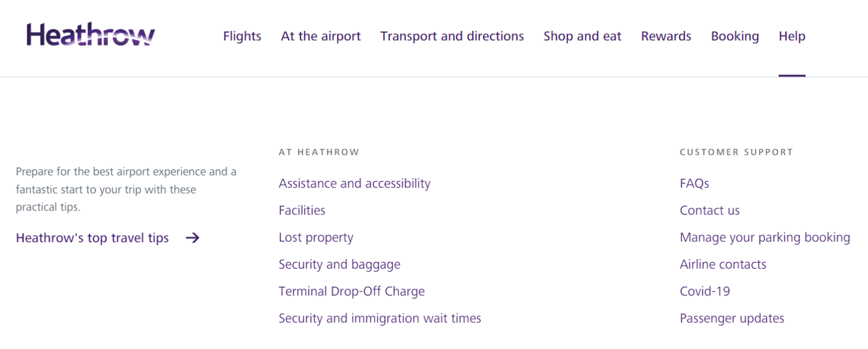
Task: Collapse the Help menu
Action: click(x=792, y=36)
